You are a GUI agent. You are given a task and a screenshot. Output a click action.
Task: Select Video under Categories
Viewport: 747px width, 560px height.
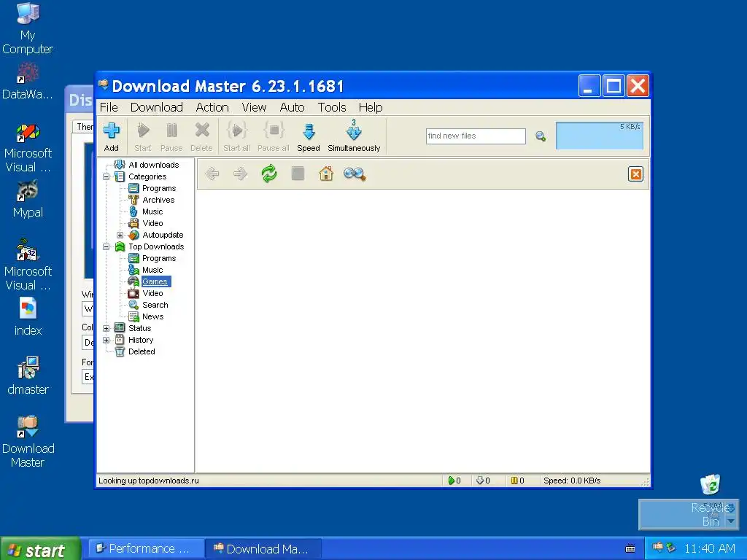click(x=152, y=223)
